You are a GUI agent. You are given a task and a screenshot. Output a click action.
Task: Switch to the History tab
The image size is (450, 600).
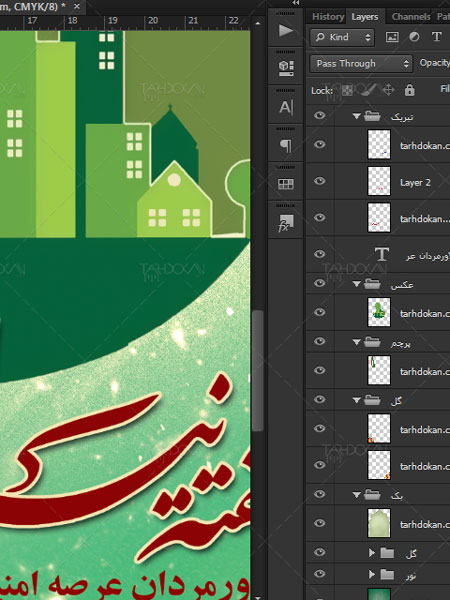click(x=328, y=16)
